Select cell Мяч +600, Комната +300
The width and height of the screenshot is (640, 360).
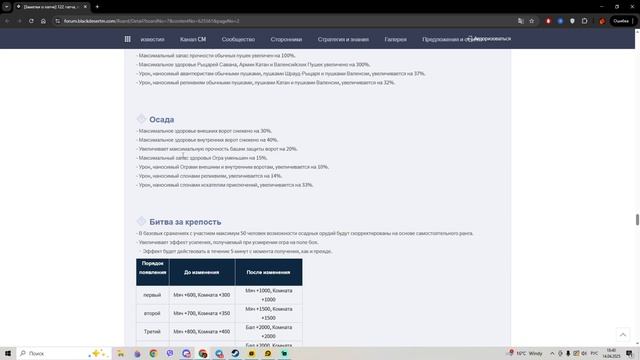(x=202, y=295)
